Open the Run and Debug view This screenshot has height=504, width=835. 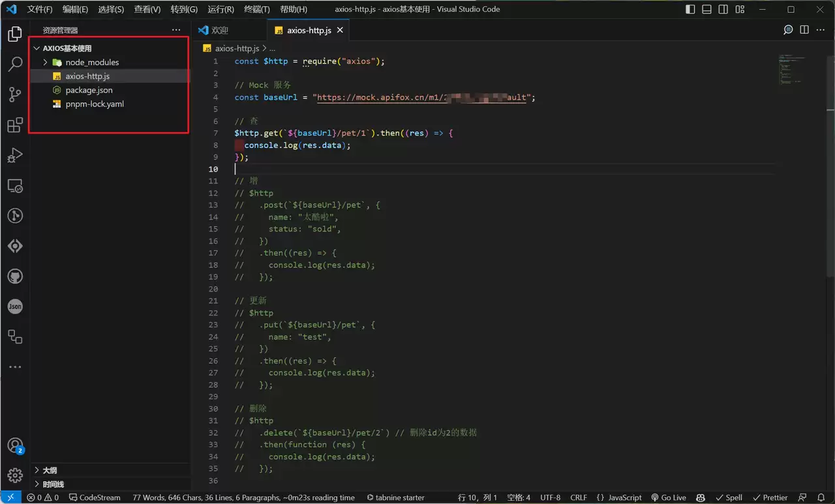coord(15,156)
